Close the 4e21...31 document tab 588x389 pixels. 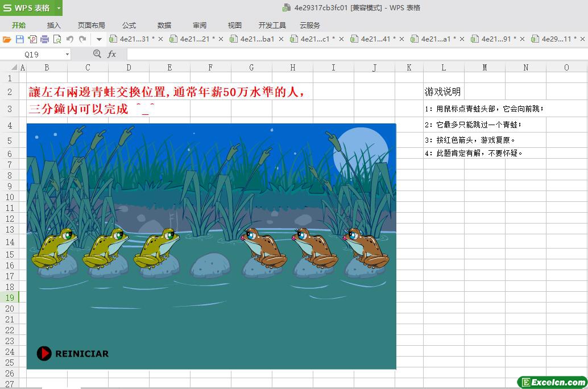click(x=160, y=39)
